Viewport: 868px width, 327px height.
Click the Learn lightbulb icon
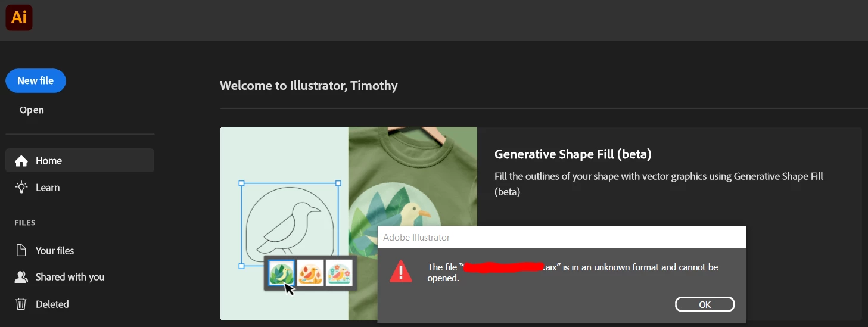(21, 187)
